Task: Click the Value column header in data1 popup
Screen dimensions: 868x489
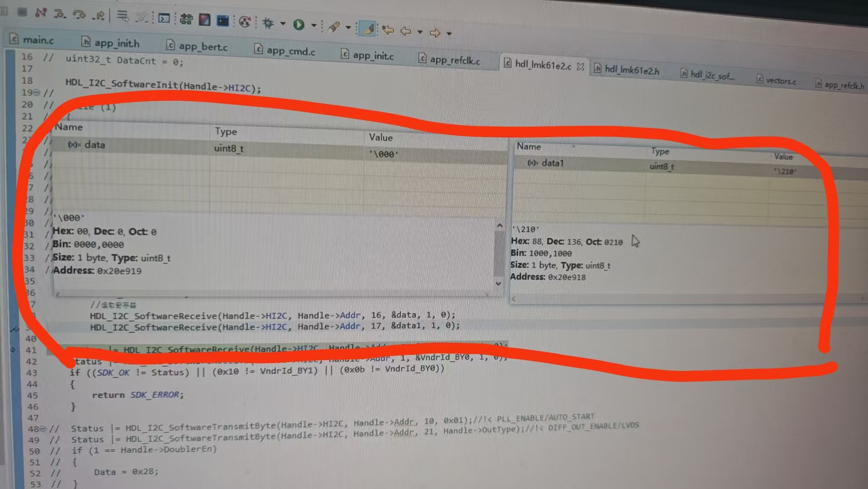Action: (x=783, y=157)
